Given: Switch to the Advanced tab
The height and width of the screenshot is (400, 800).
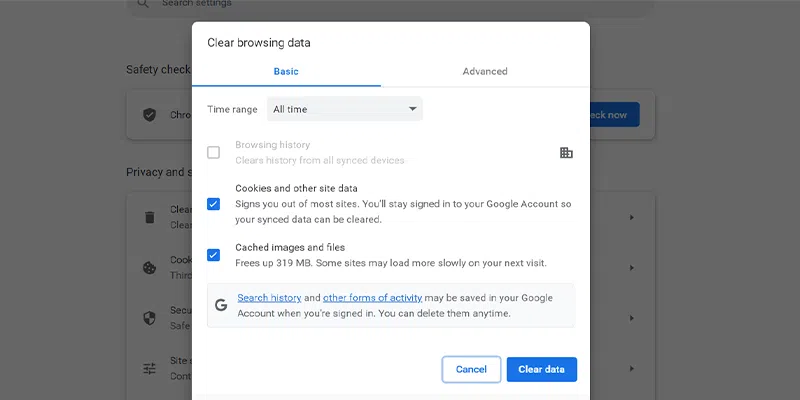Looking at the screenshot, I should [485, 72].
